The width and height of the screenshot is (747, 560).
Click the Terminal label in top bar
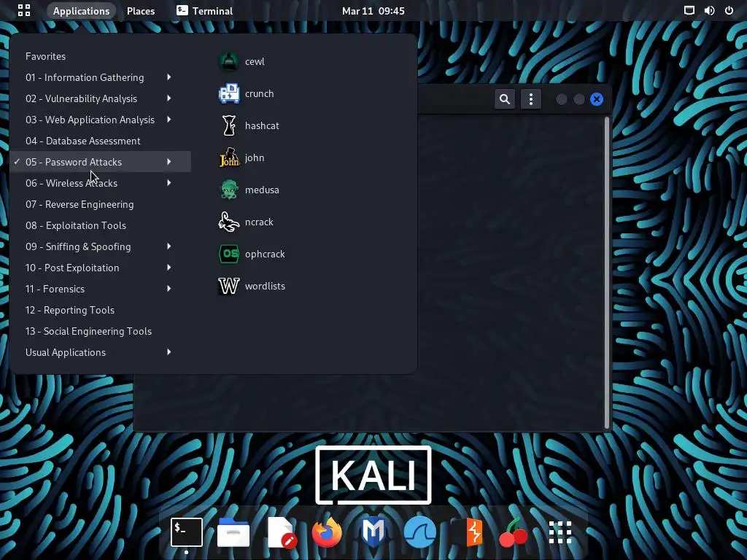coord(212,11)
